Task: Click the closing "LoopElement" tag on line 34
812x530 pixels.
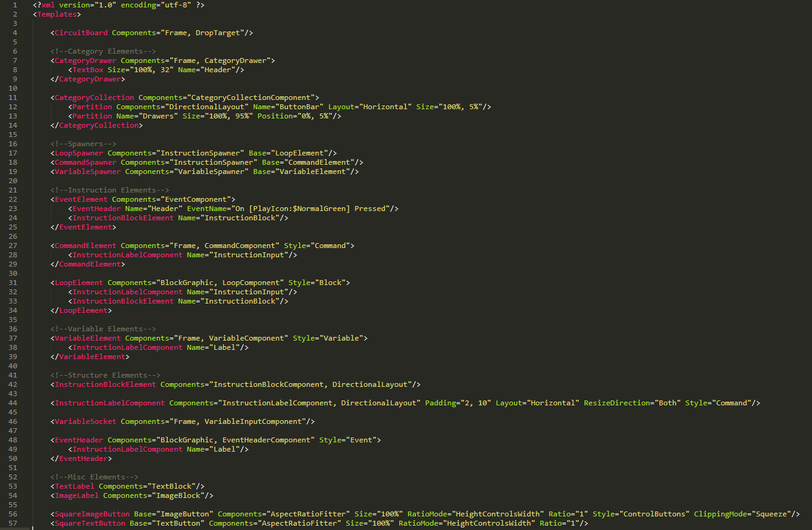Action: 83,310
